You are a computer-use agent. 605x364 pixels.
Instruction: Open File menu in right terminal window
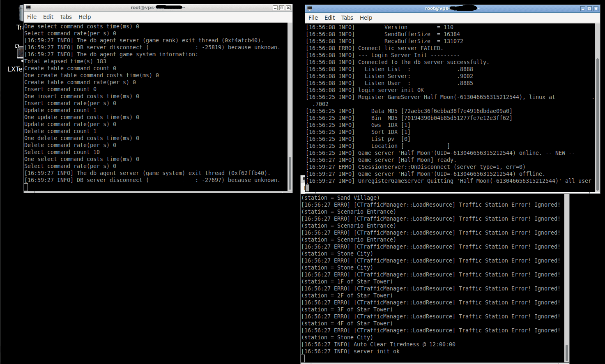coord(313,18)
